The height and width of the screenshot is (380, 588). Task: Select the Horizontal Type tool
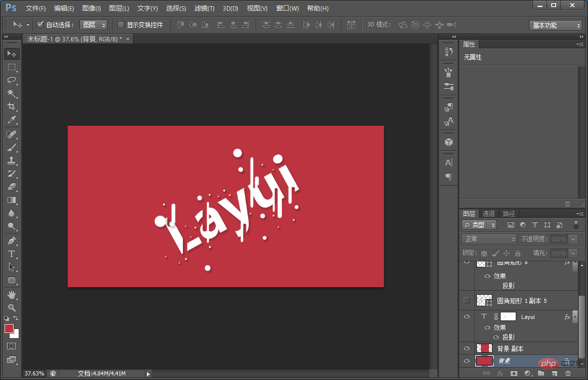coord(12,254)
